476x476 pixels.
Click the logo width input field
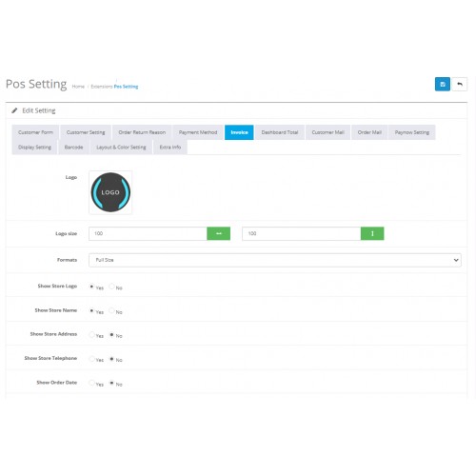pos(148,233)
